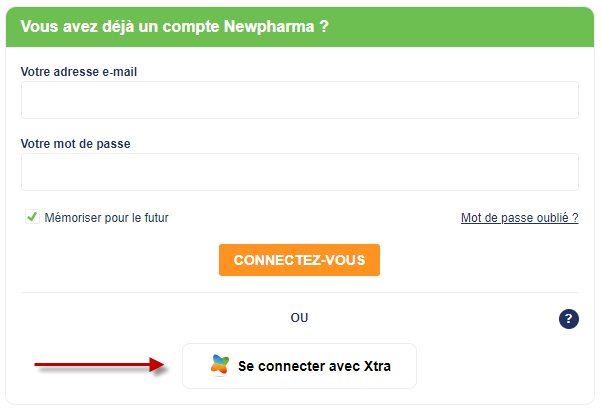Untick the Mémoriser pour le futur checkbox

point(32,217)
